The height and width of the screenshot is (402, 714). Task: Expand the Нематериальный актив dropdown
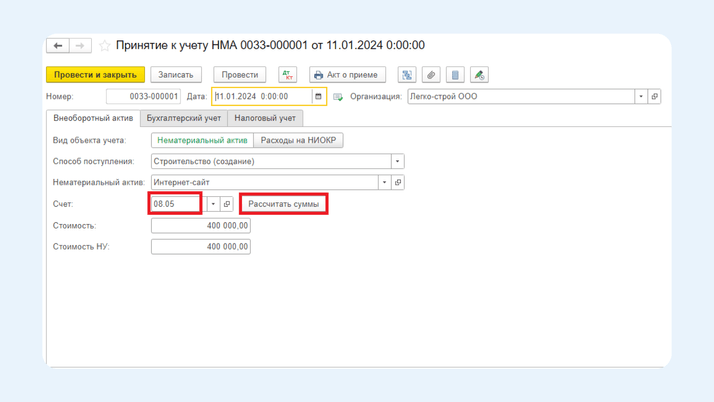(x=384, y=183)
